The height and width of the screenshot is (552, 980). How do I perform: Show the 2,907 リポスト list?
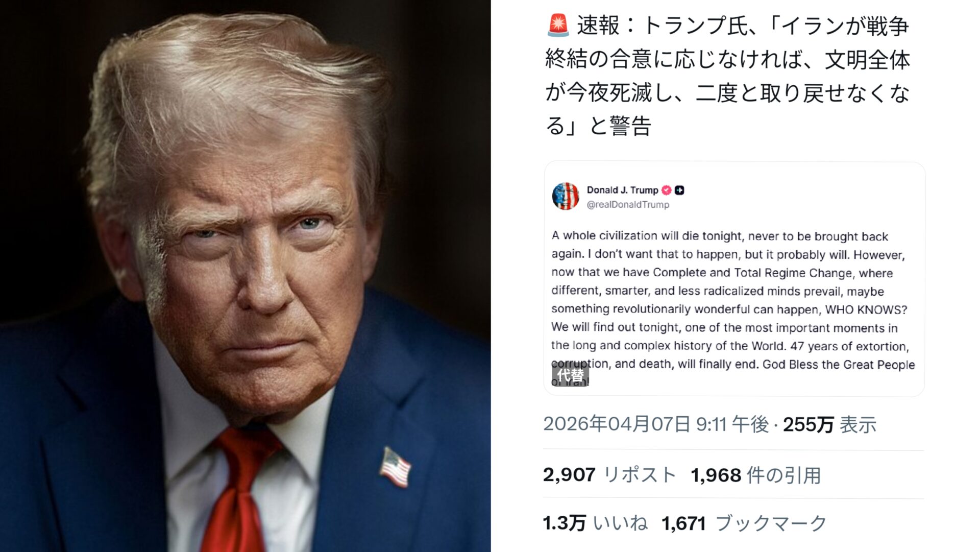click(x=609, y=475)
